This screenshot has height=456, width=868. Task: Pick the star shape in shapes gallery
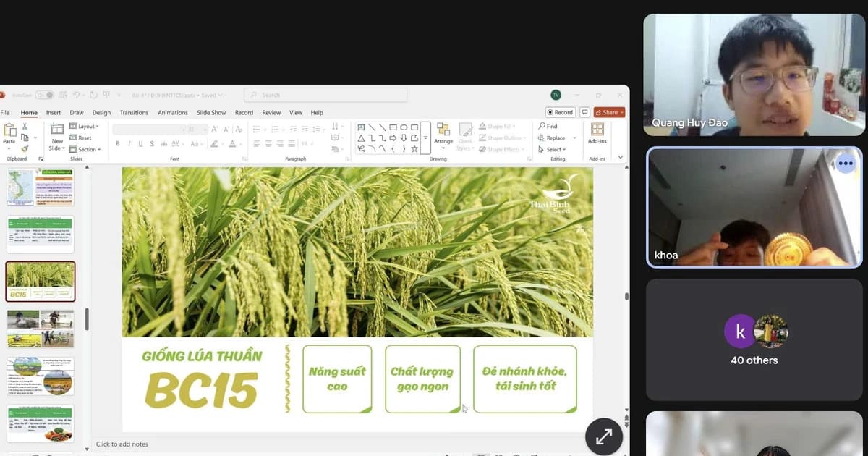(x=414, y=148)
